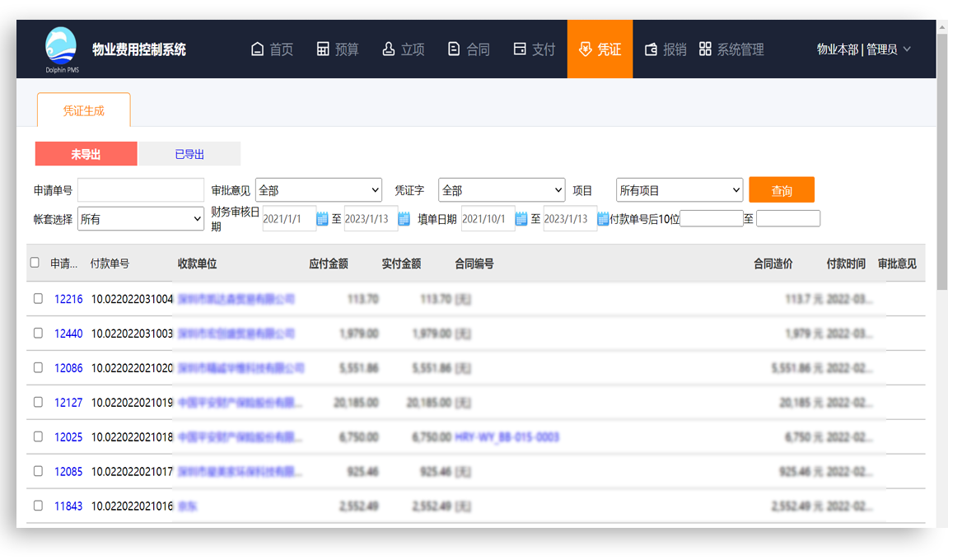Check the row for application 12127
The width and height of the screenshot is (962, 560).
tap(38, 402)
